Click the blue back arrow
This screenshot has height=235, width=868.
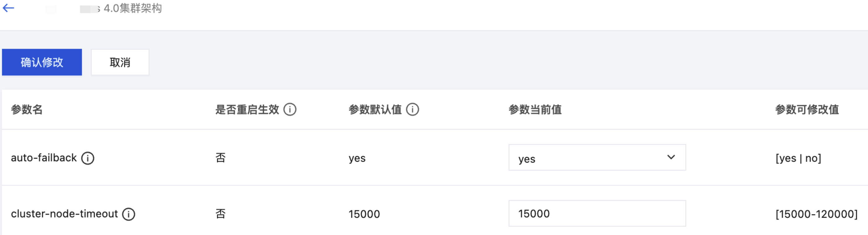click(x=8, y=8)
